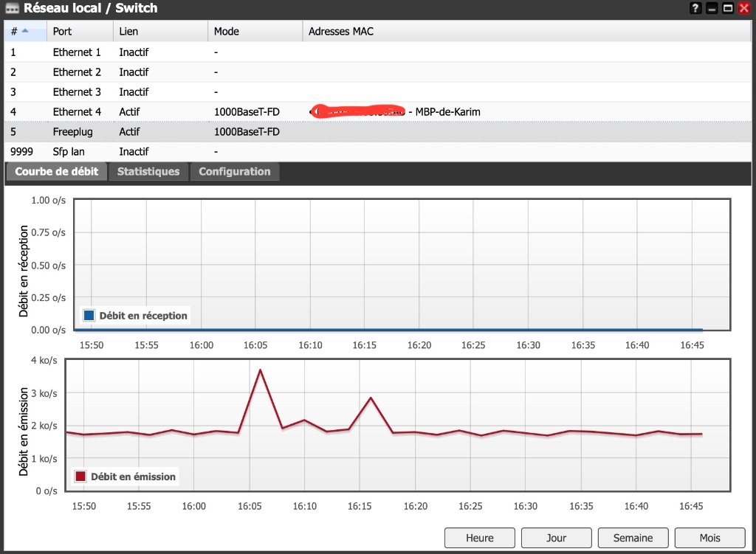This screenshot has width=756, height=554.
Task: Click the Adresses MAC column header
Action: [341, 32]
